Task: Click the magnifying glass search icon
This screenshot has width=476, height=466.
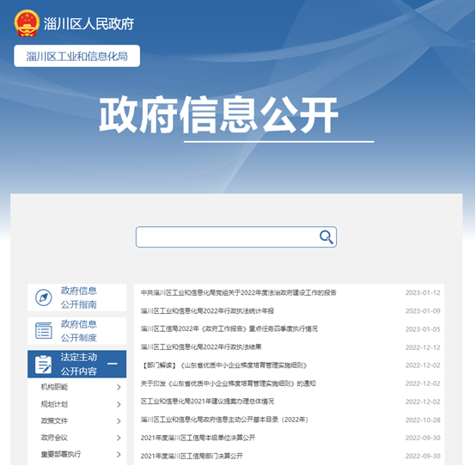Action: coord(326,237)
